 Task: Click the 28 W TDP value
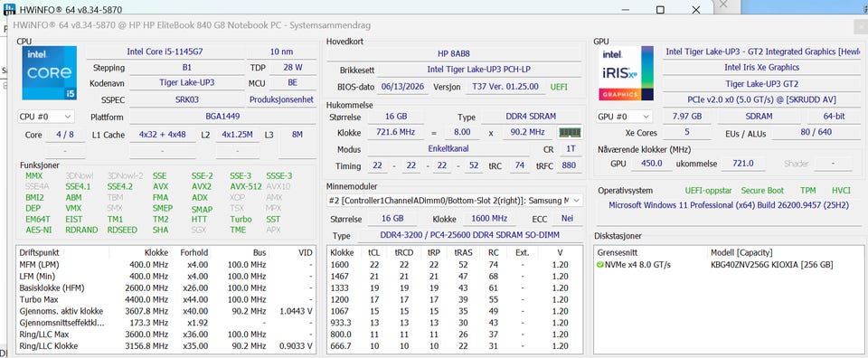coord(292,68)
